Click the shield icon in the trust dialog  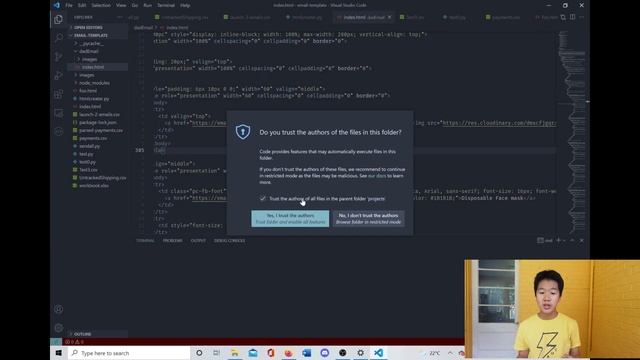[243, 132]
